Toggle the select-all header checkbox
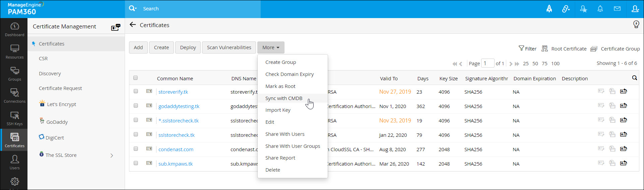 [136, 78]
